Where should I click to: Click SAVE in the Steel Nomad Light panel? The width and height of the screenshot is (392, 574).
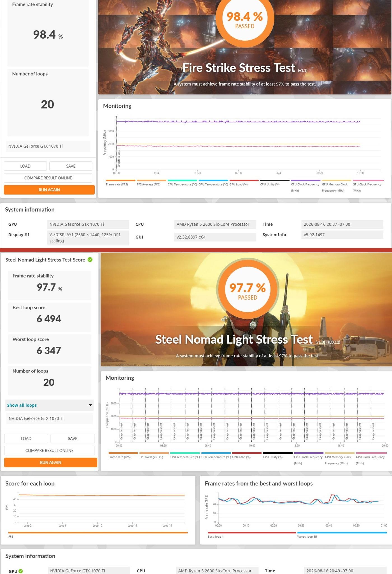coord(73,438)
